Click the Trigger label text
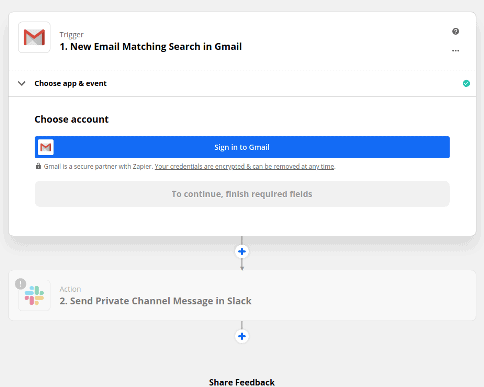 point(71,35)
